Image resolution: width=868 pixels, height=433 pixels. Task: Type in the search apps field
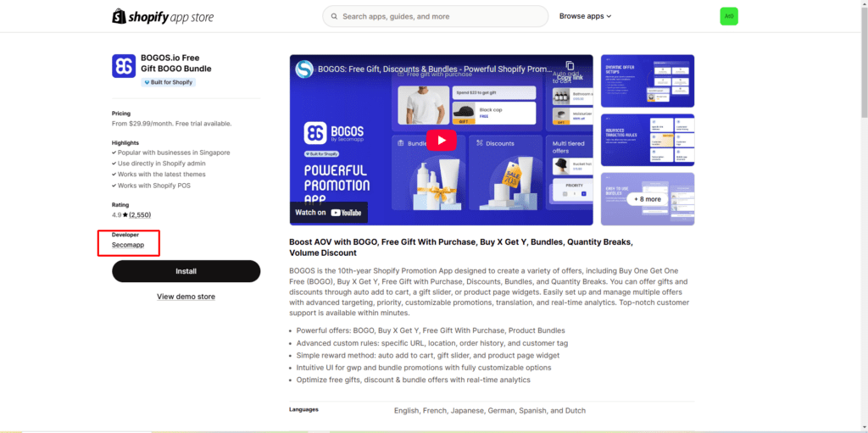tap(441, 16)
